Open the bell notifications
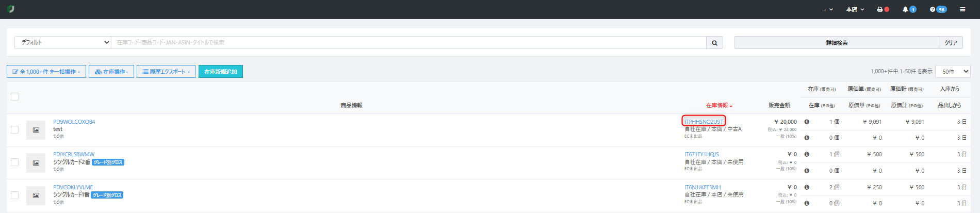The width and height of the screenshot is (980, 213). click(905, 9)
